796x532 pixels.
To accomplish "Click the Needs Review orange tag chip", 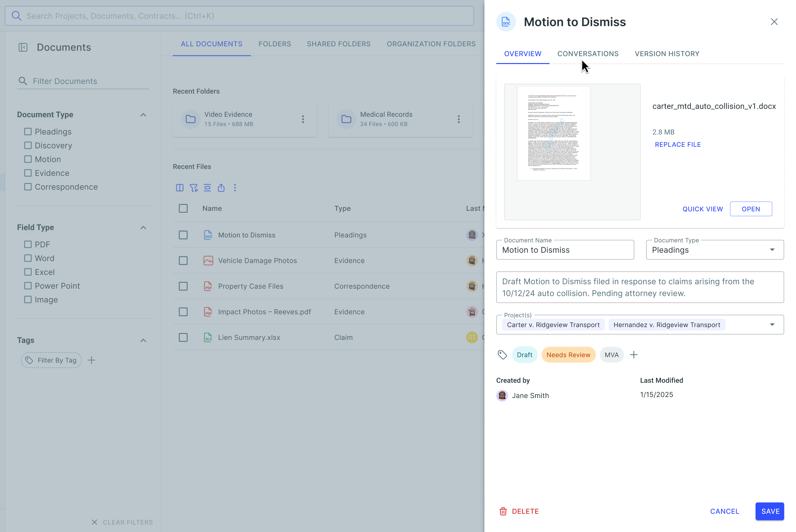I will [568, 355].
